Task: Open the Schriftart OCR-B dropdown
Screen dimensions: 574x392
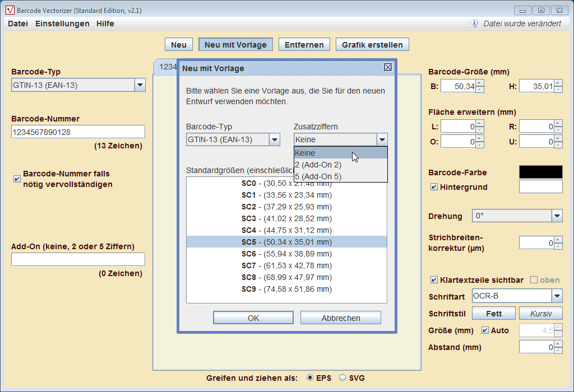Action: 557,296
